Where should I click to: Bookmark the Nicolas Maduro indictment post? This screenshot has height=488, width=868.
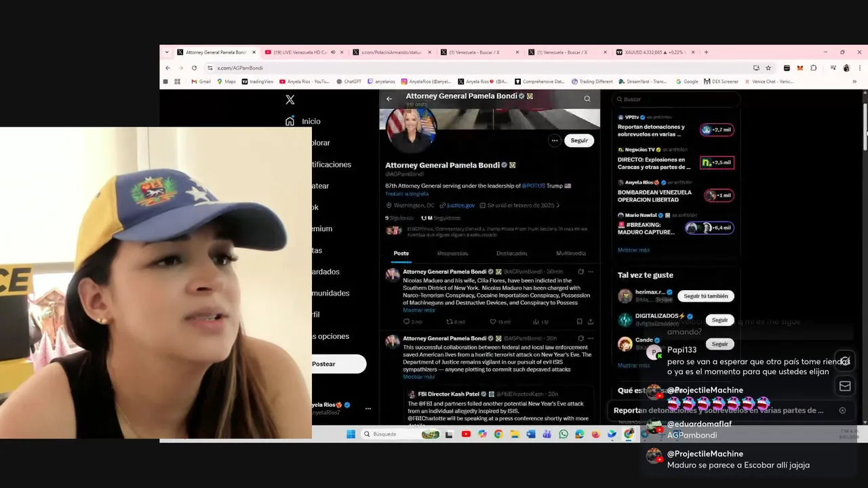tap(579, 322)
